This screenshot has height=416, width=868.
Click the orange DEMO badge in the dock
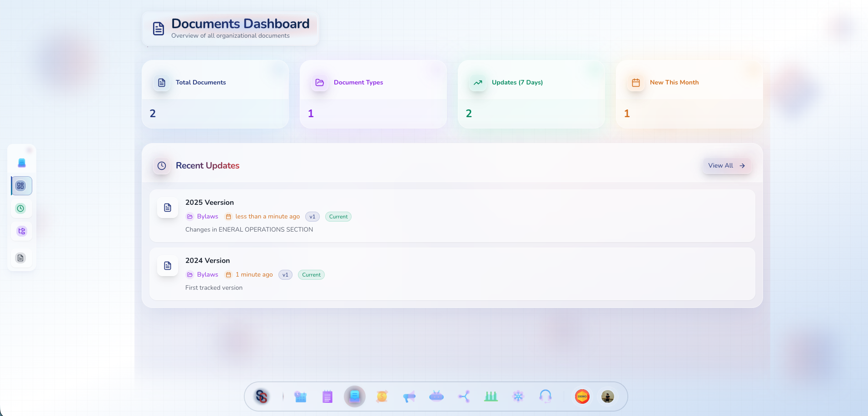click(x=581, y=396)
